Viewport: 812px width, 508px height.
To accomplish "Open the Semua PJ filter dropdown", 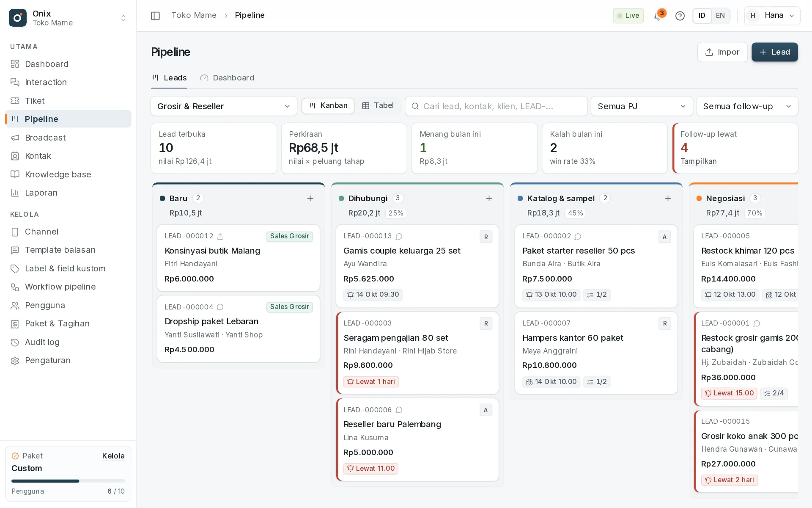I will click(x=642, y=106).
